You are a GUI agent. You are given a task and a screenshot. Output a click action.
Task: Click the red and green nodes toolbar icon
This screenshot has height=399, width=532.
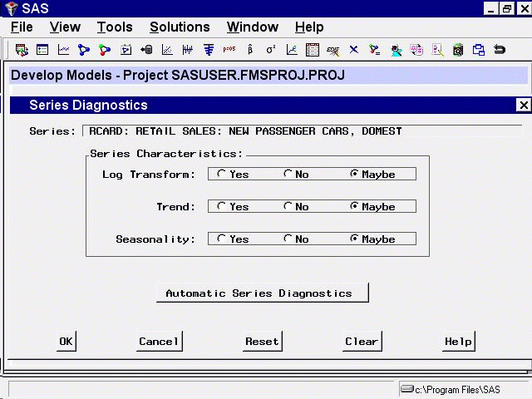tap(105, 50)
